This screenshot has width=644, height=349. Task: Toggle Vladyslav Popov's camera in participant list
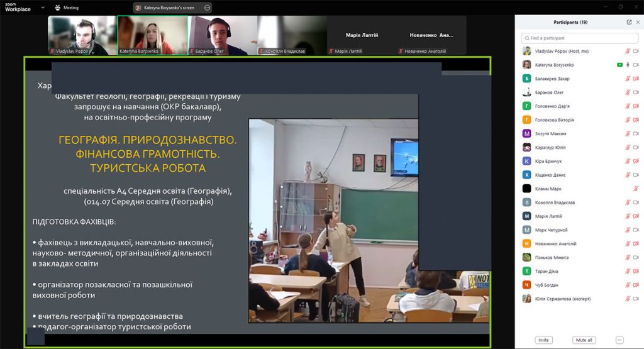pyautogui.click(x=635, y=51)
